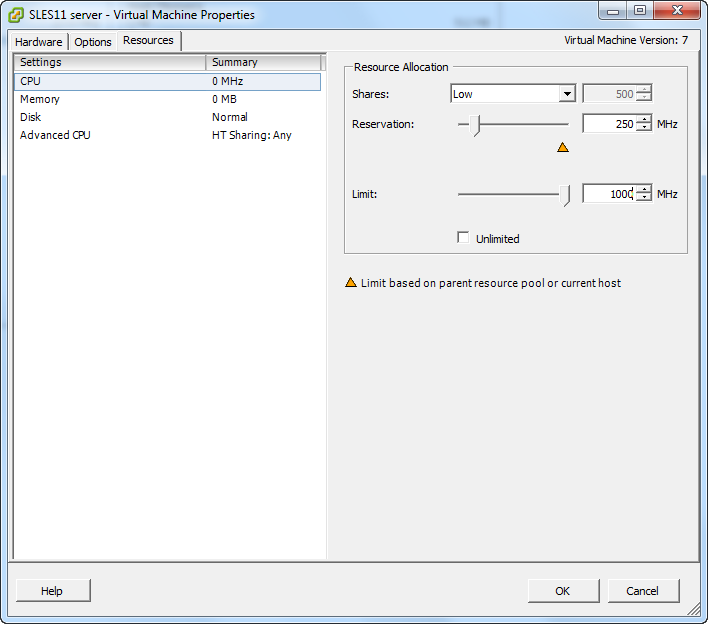The image size is (708, 624).
Task: Maximize the Virtual Machine Properties window
Action: (x=639, y=11)
